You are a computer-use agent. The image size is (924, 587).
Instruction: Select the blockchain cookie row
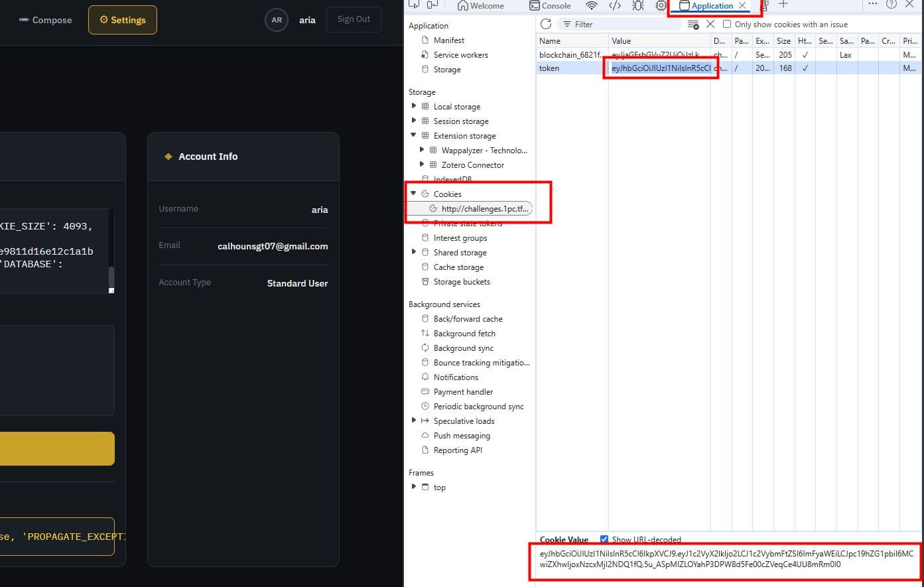point(571,55)
